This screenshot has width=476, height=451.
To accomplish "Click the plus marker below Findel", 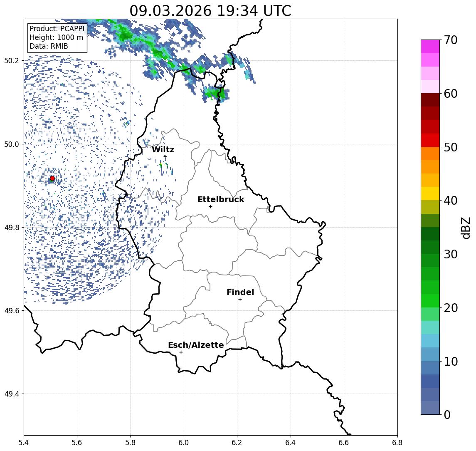I will [240, 300].
